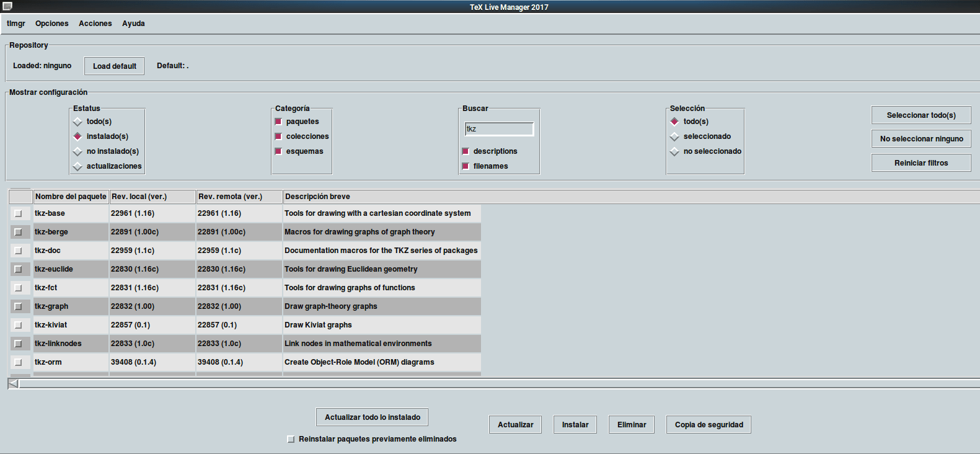Check the tkz-fct package checkbox
Image resolution: width=980 pixels, height=454 pixels.
pyautogui.click(x=18, y=288)
